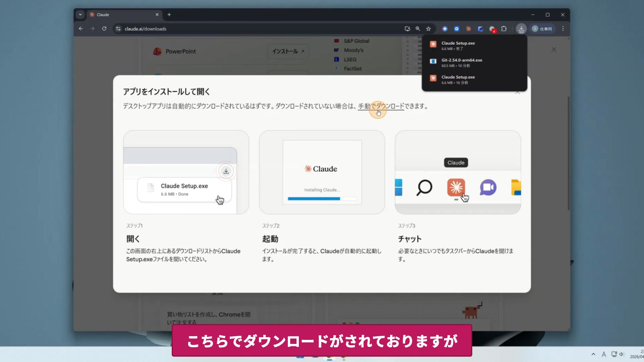Click the blue gear extension icon

pos(457,29)
